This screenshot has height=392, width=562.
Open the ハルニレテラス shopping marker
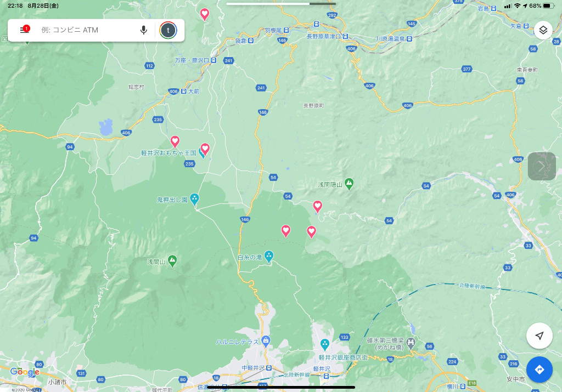(266, 341)
